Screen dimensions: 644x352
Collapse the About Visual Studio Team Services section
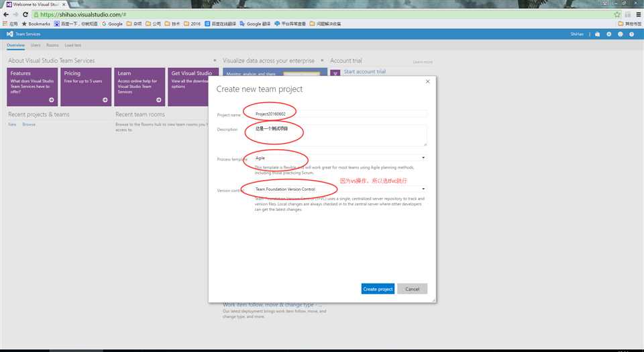click(215, 60)
